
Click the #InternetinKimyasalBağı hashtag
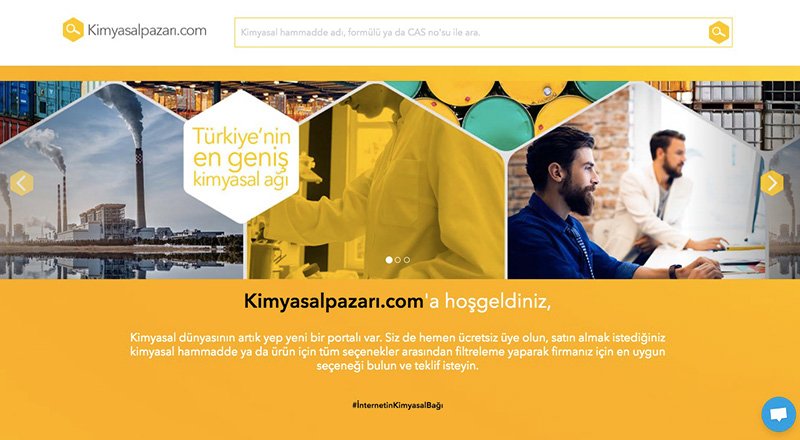click(x=397, y=405)
